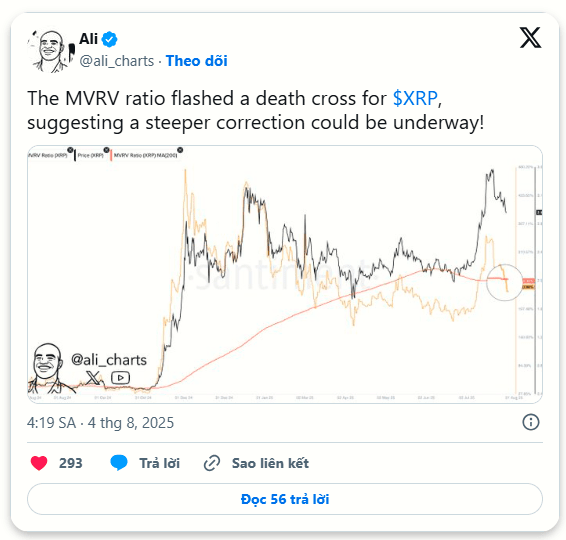The image size is (566, 540).
Task: Open the $XRP cashtag link
Action: pyautogui.click(x=415, y=98)
